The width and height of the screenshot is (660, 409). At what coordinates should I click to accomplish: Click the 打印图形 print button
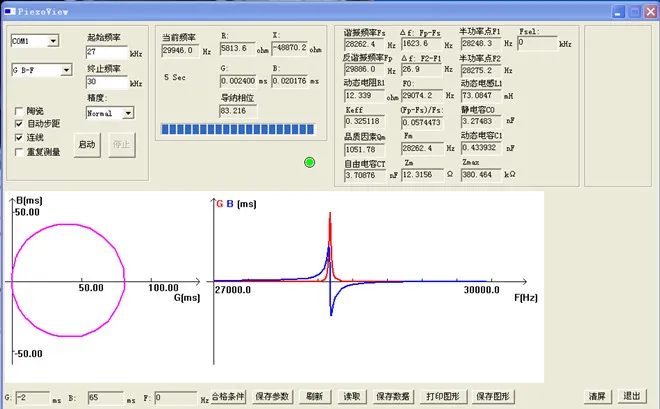(443, 396)
